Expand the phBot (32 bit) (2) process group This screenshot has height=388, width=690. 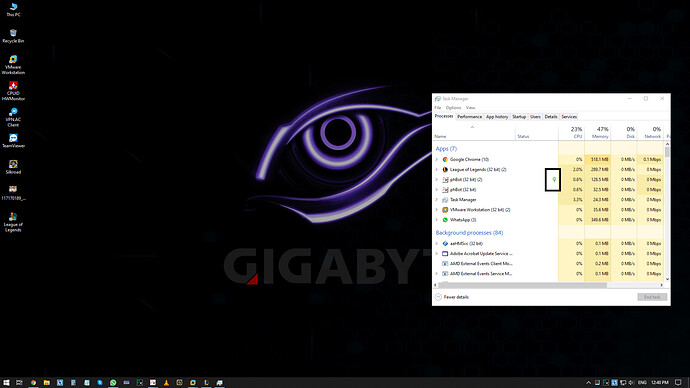(437, 179)
